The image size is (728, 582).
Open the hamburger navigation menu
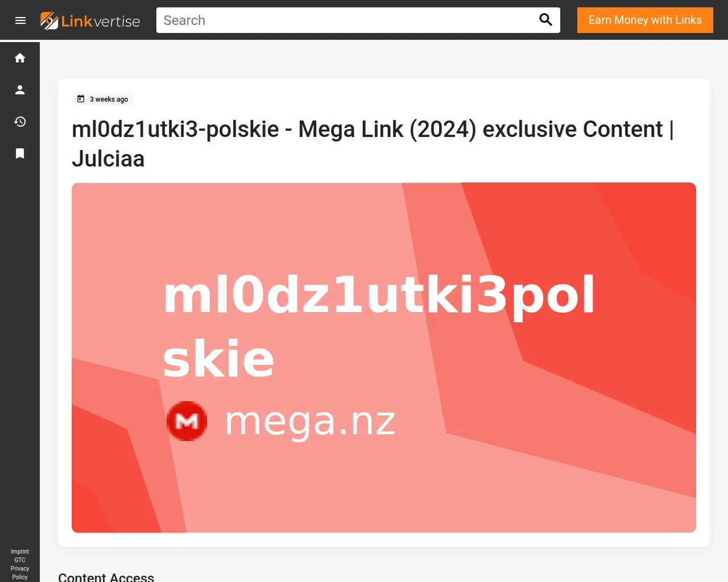20,20
